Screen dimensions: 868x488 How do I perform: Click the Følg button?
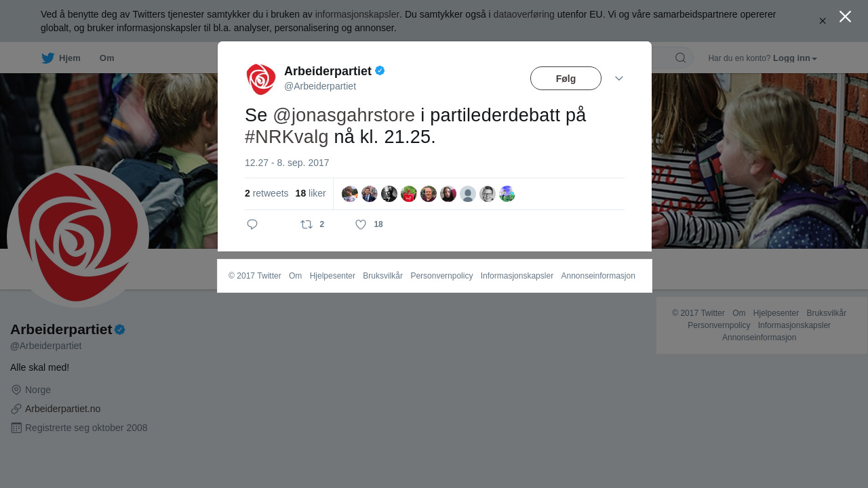[x=566, y=79]
